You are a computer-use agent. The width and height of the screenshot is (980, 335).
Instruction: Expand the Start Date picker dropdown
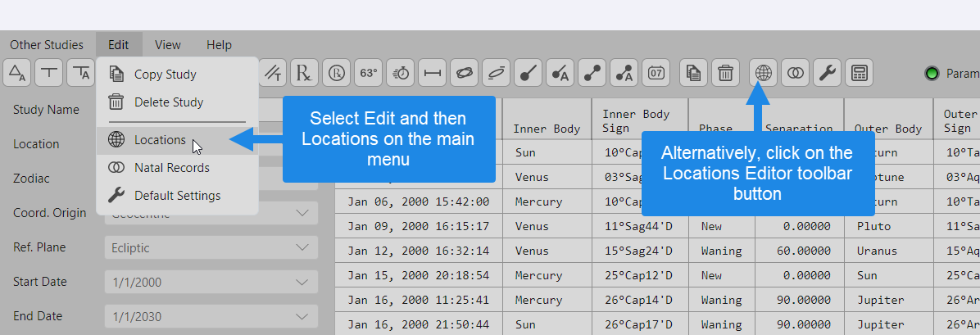pyautogui.click(x=303, y=283)
